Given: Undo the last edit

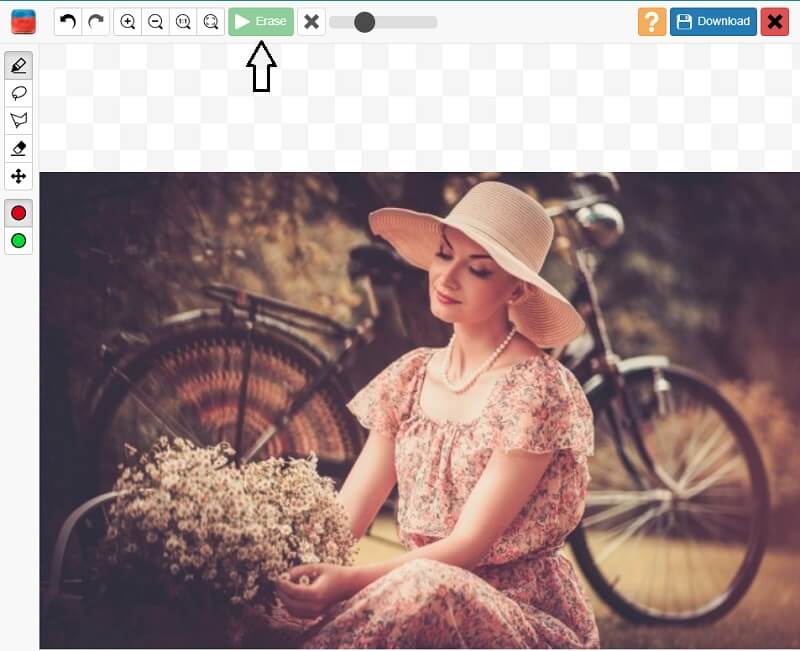Looking at the screenshot, I should point(67,20).
